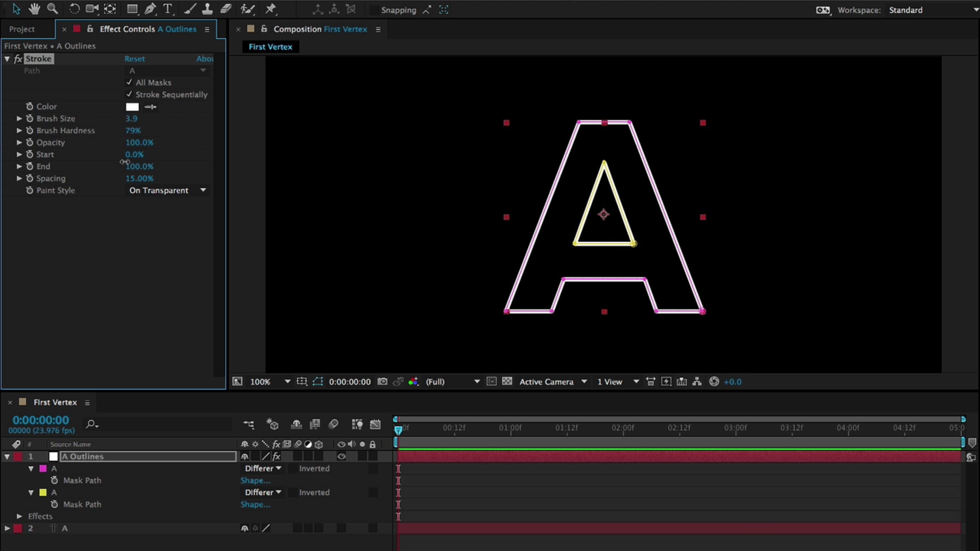Click the white Stroke color swatch

[x=132, y=107]
